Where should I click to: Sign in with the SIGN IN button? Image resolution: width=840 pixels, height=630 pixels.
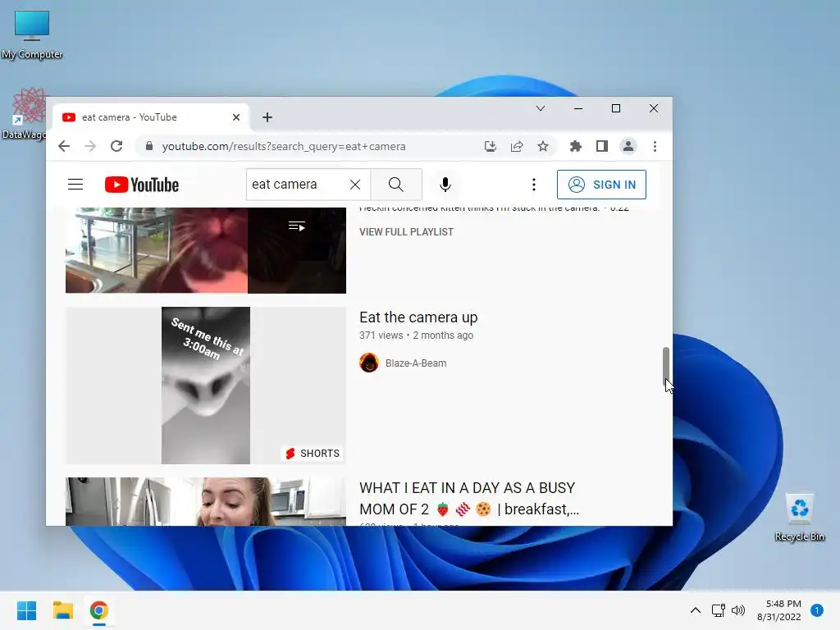601,185
